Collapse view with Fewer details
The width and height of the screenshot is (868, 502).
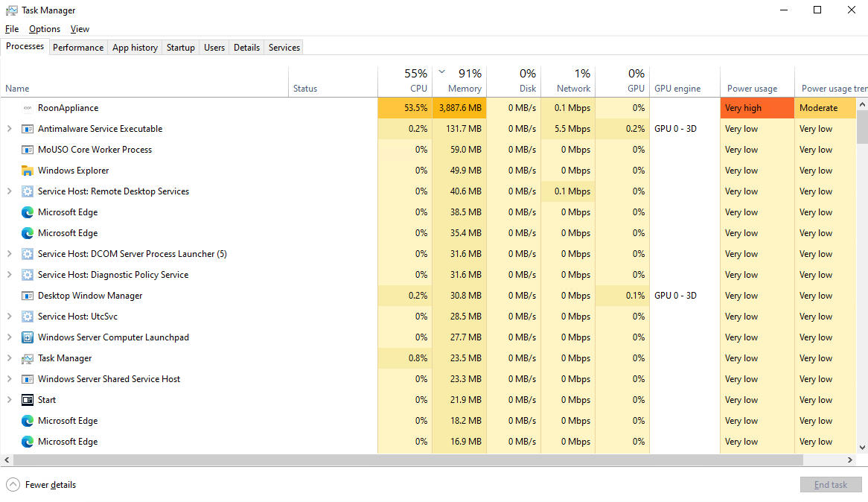point(41,485)
